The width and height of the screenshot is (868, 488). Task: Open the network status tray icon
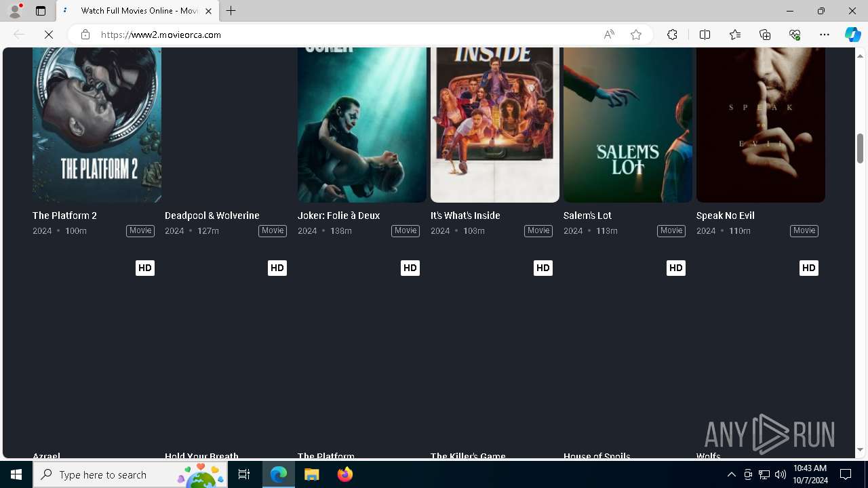(764, 474)
